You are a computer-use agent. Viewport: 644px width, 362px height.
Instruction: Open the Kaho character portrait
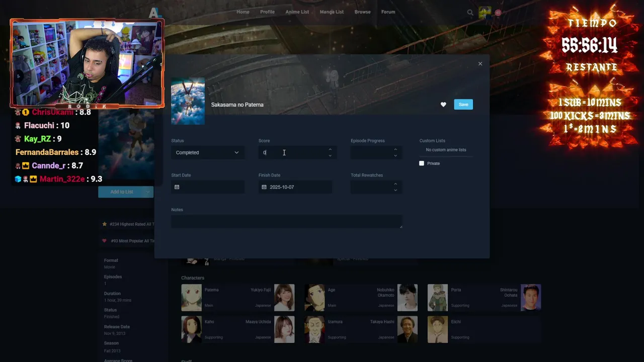(191, 329)
